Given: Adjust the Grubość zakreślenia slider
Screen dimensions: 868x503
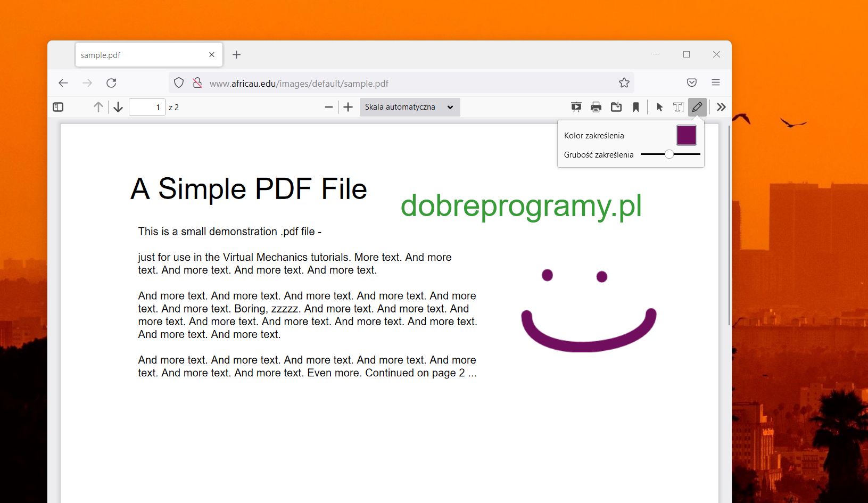Looking at the screenshot, I should click(x=671, y=154).
